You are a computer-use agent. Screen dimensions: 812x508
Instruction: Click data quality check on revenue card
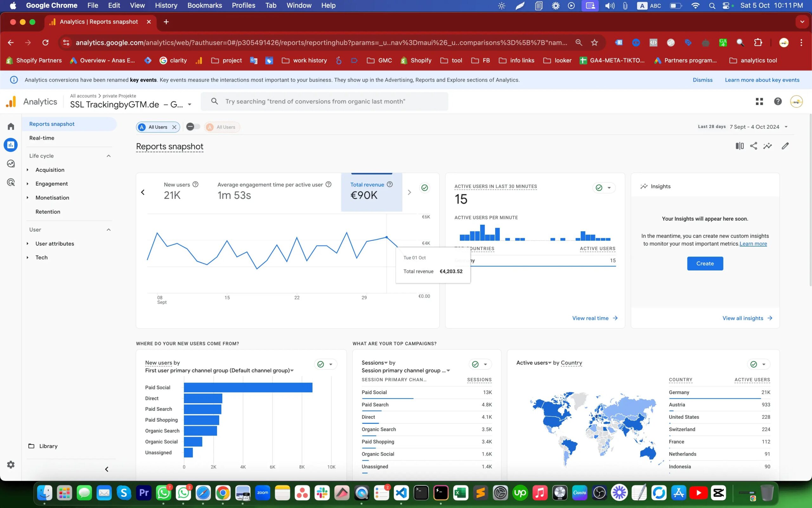tap(424, 187)
